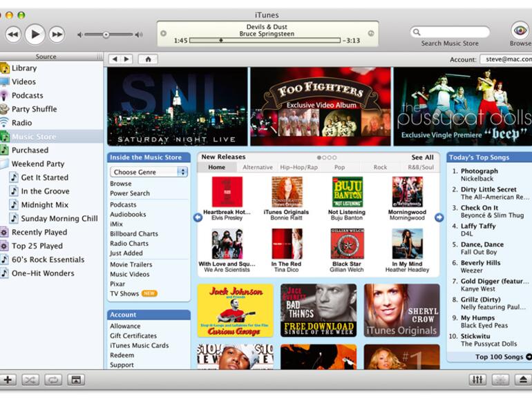Click the low-volume speaker icon
532x399 pixels.
79,35
